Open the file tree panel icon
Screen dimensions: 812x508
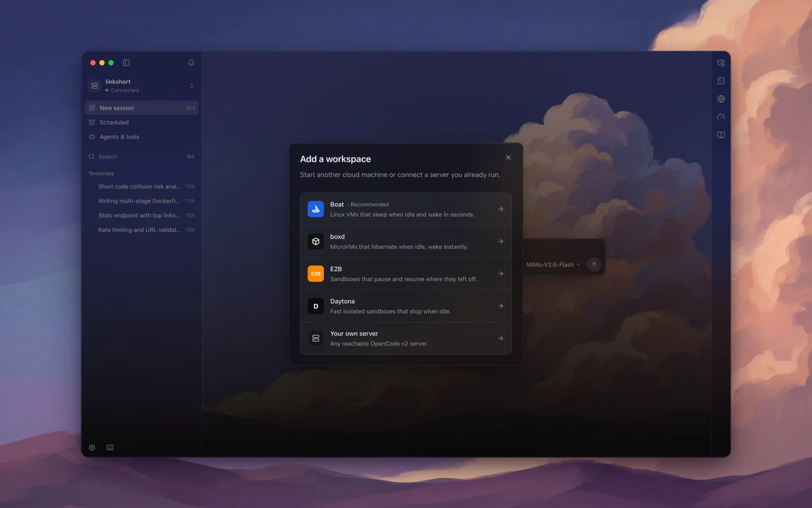point(721,63)
